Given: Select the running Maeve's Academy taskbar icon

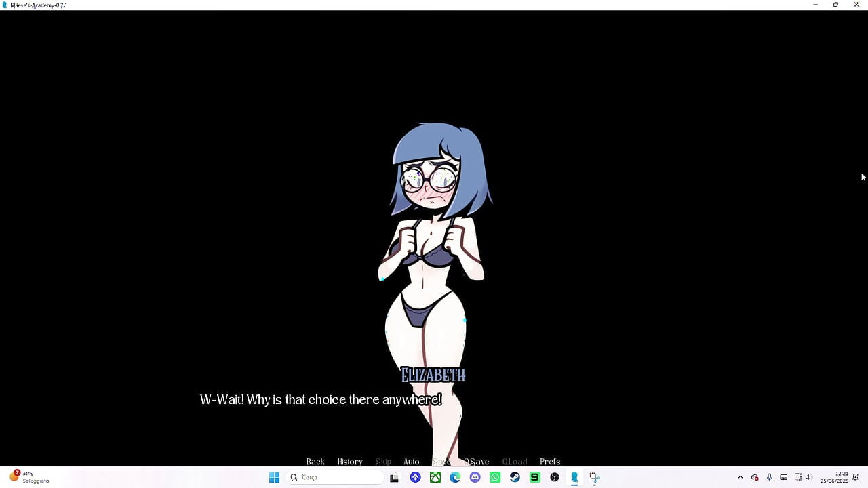Looking at the screenshot, I should (x=574, y=477).
